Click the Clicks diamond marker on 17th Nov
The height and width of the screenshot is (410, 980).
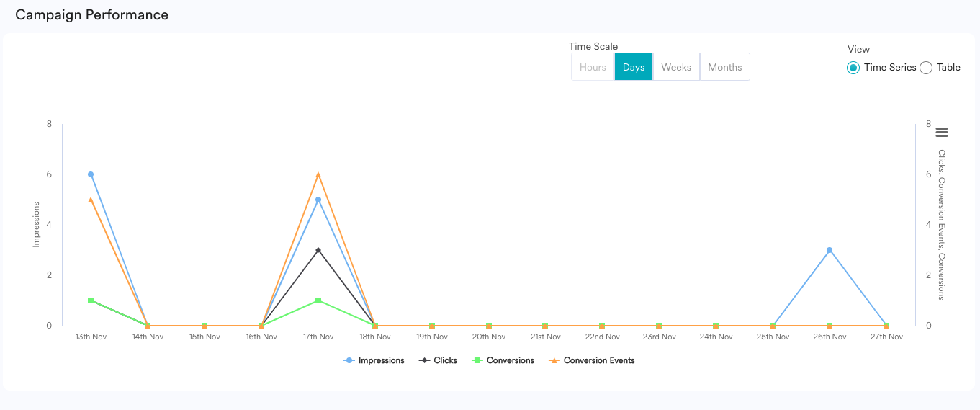pos(318,250)
